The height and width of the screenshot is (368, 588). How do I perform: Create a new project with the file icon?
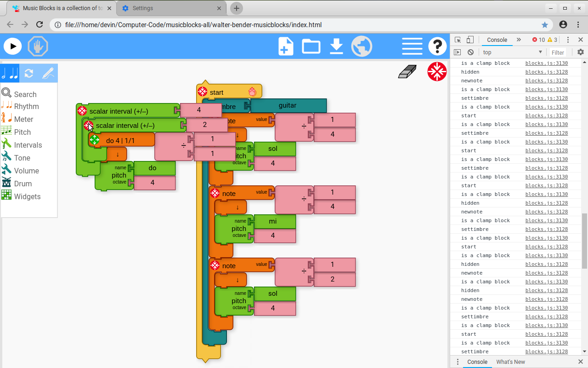[285, 46]
